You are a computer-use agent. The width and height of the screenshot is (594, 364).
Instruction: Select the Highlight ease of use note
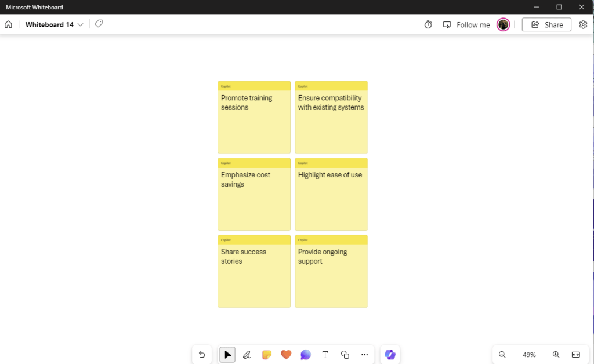(x=331, y=195)
